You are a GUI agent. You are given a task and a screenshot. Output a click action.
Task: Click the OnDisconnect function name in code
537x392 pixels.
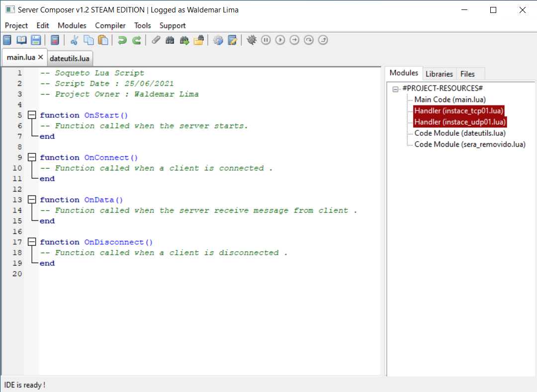point(114,242)
